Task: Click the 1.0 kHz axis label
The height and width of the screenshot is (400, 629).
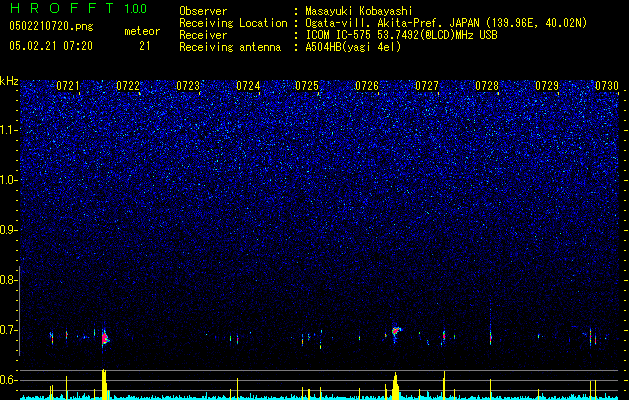Action: point(8,180)
